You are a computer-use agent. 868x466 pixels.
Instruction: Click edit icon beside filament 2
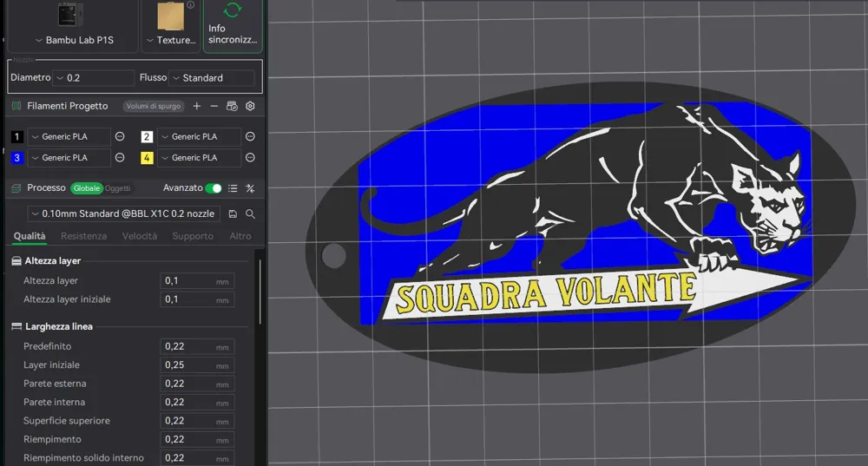pos(250,136)
